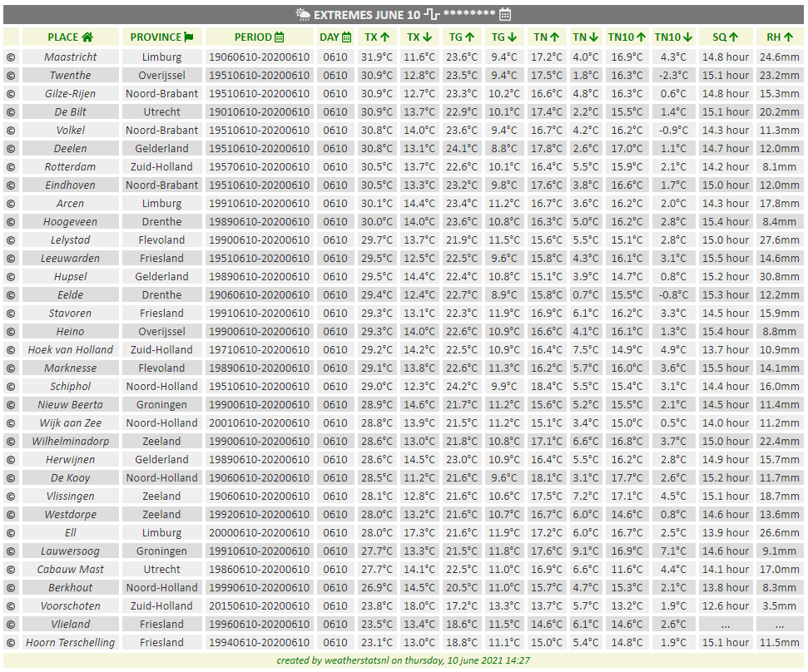Sort by TN10 lowest arrow
Viewport: 808px width, 672px height.
[x=688, y=37]
